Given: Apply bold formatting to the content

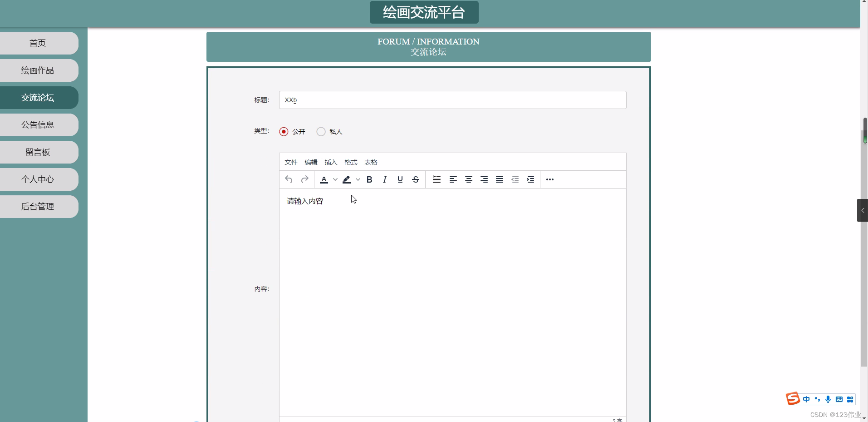Looking at the screenshot, I should [369, 179].
